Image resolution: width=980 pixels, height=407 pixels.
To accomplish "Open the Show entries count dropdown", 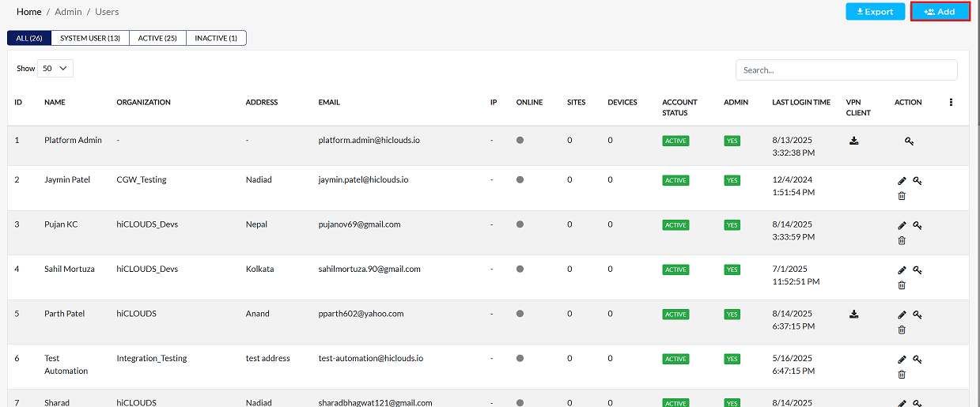I will [x=55, y=69].
